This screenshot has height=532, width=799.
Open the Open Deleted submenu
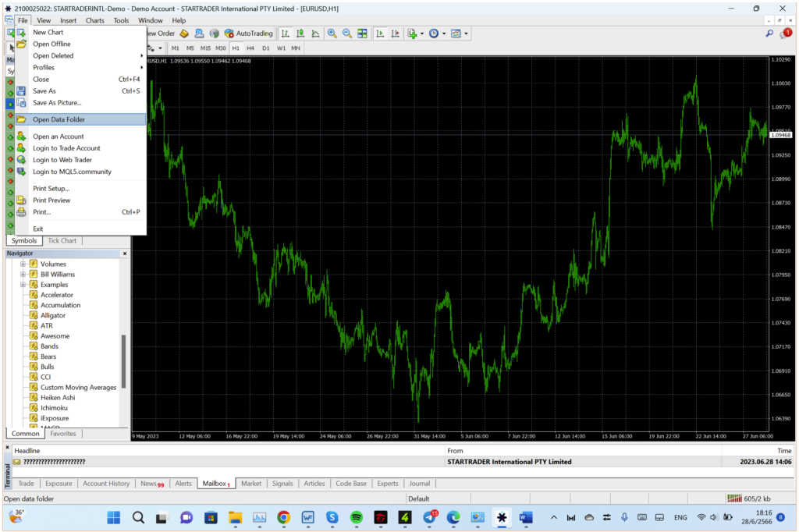(x=80, y=55)
